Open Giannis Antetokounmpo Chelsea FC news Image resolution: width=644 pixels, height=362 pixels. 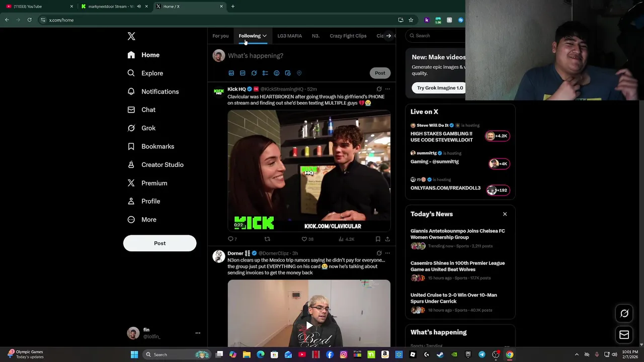pyautogui.click(x=457, y=234)
